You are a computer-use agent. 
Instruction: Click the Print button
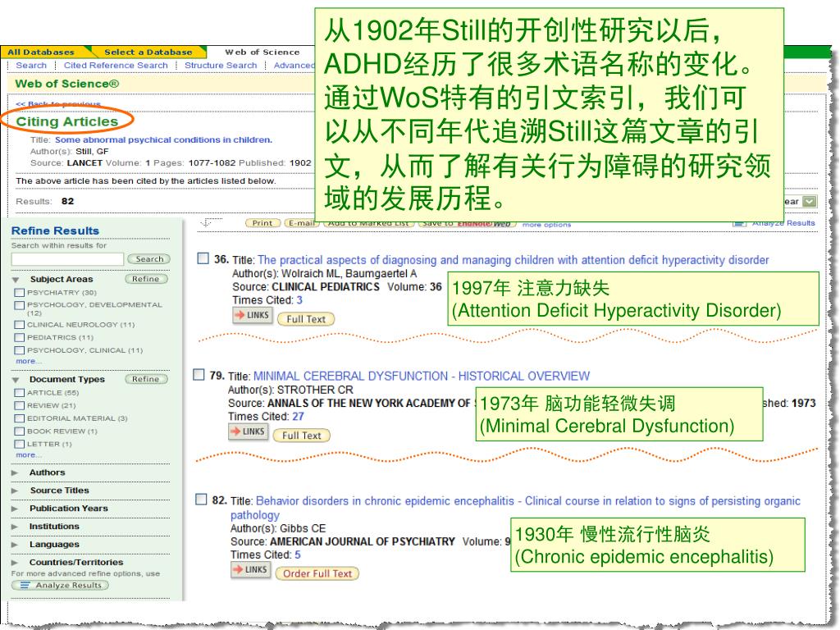tap(262, 223)
